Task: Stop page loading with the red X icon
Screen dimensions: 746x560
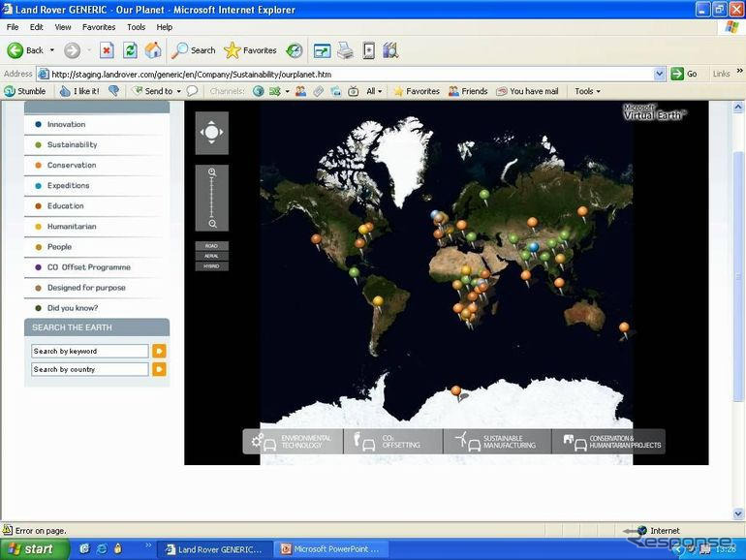Action: (107, 50)
